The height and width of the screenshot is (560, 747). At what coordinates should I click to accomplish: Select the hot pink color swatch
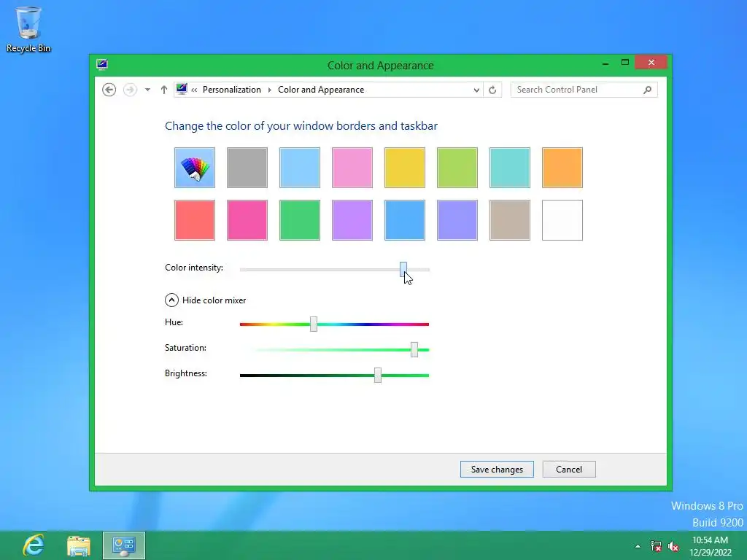coord(247,220)
